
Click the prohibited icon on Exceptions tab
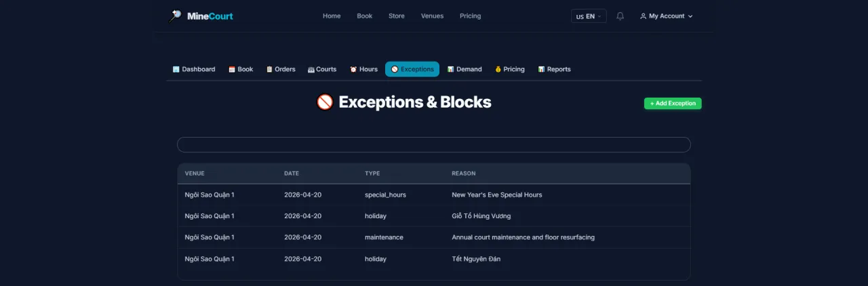click(x=395, y=69)
